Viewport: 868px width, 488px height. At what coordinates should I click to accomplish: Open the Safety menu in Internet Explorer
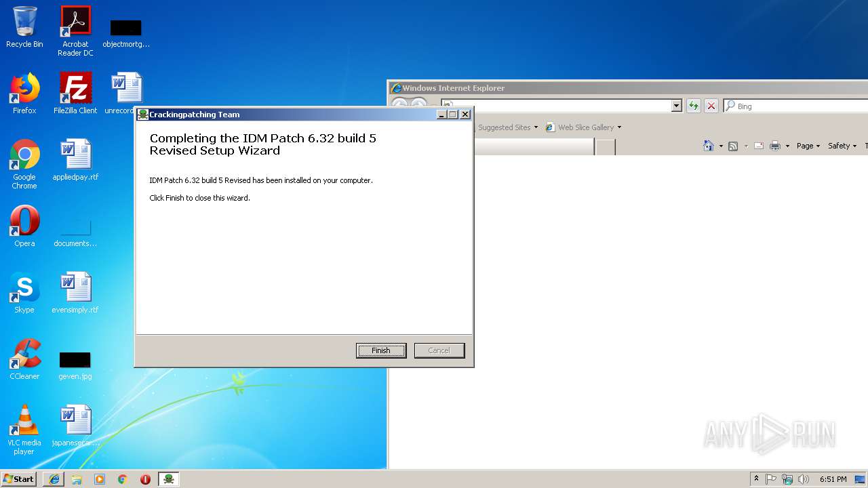842,146
